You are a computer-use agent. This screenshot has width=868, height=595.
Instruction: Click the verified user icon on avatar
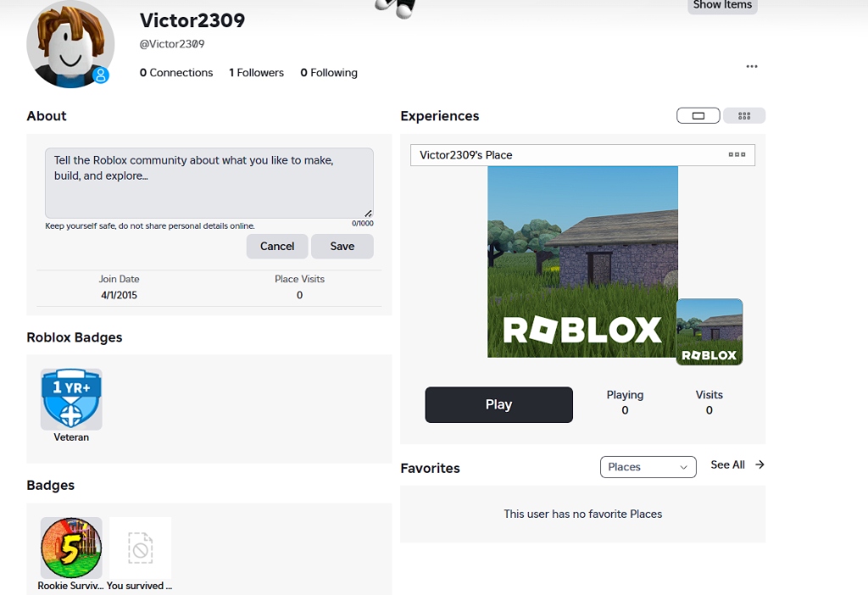tap(101, 75)
